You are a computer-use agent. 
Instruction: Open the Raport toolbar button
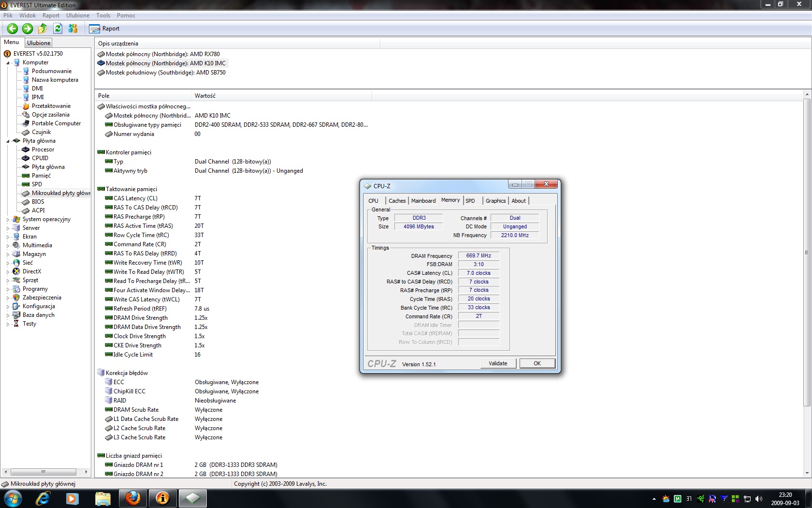coord(104,29)
